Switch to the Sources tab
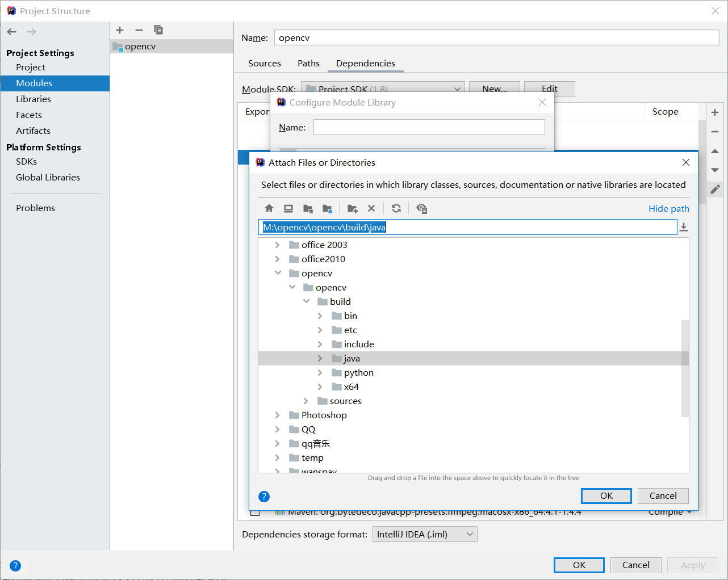 [x=265, y=63]
